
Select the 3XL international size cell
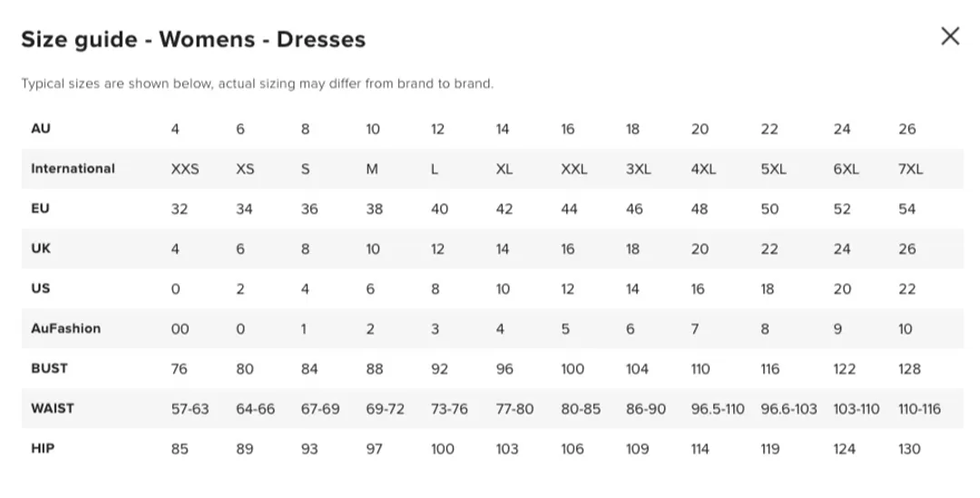tap(638, 169)
